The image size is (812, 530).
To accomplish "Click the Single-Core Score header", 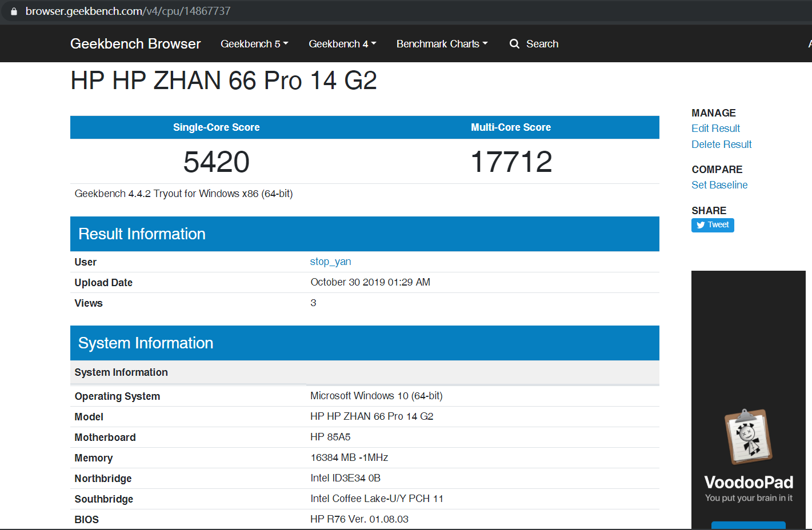I will pos(217,127).
